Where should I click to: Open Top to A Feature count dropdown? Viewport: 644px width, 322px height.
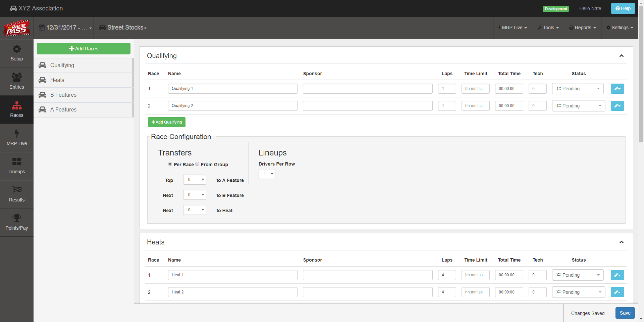(x=195, y=180)
